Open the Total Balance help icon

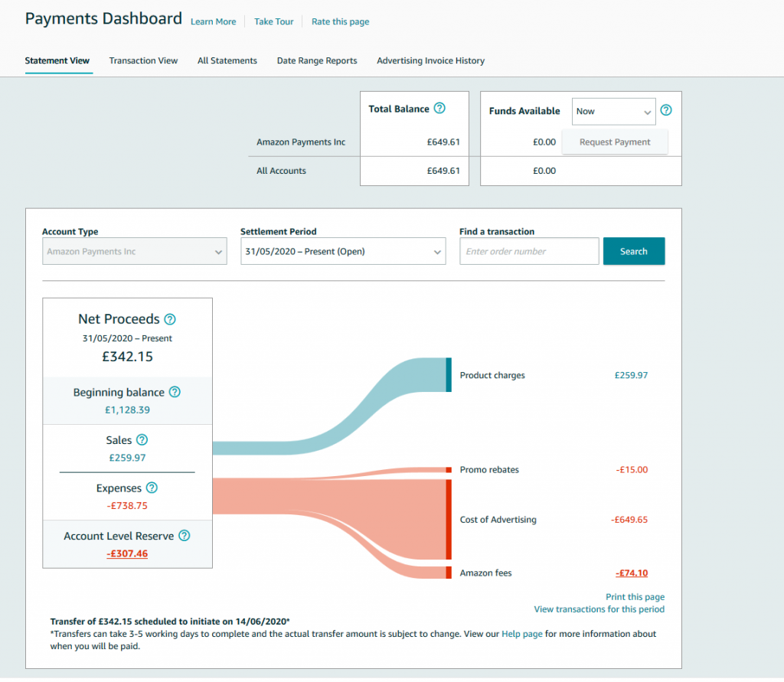click(439, 108)
